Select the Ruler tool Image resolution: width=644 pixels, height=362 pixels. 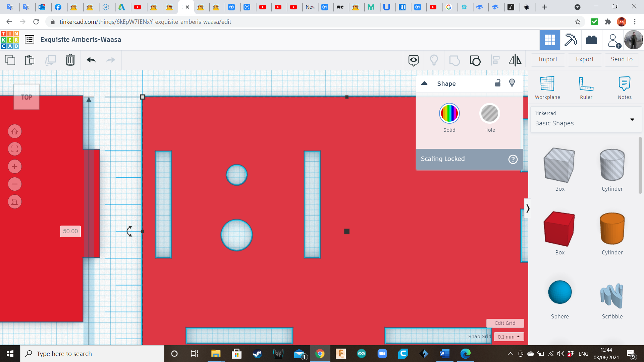[x=586, y=87]
